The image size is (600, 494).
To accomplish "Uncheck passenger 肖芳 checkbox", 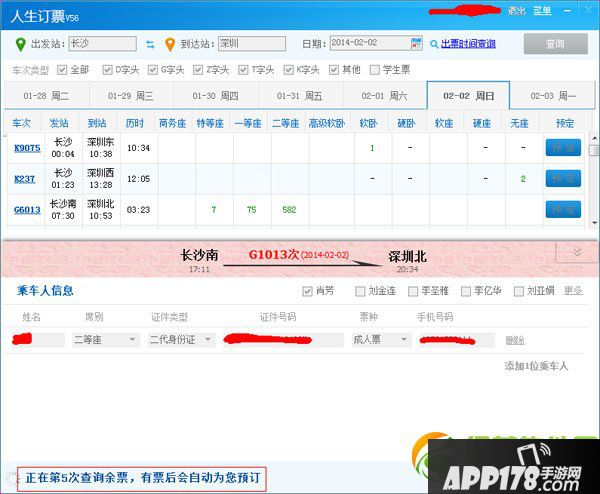I will [x=307, y=291].
